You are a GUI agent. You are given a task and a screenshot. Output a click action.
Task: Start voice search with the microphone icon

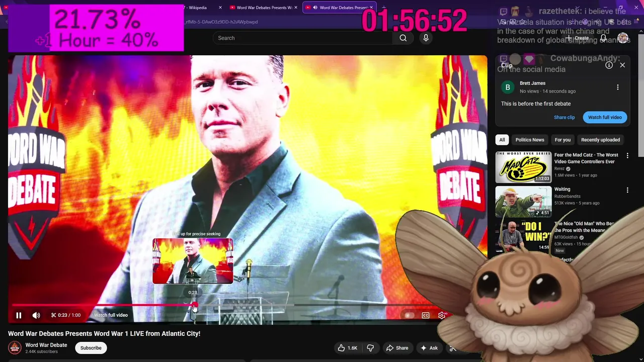pos(426,38)
